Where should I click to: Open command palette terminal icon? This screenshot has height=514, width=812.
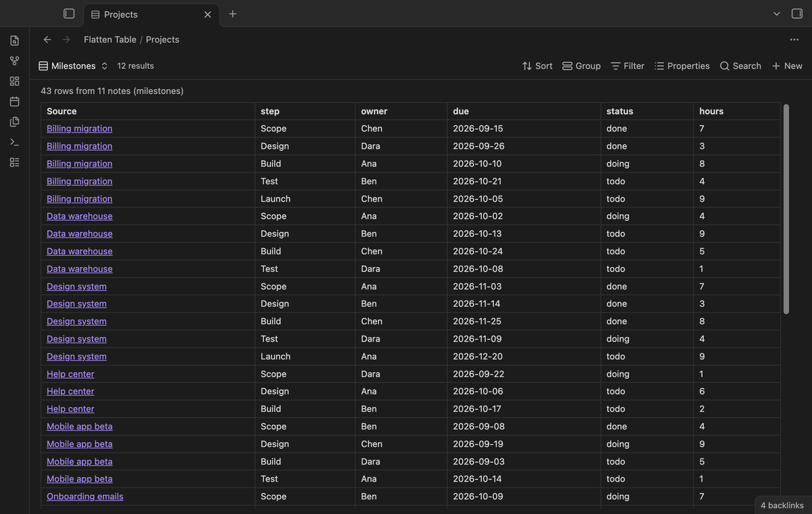(15, 142)
